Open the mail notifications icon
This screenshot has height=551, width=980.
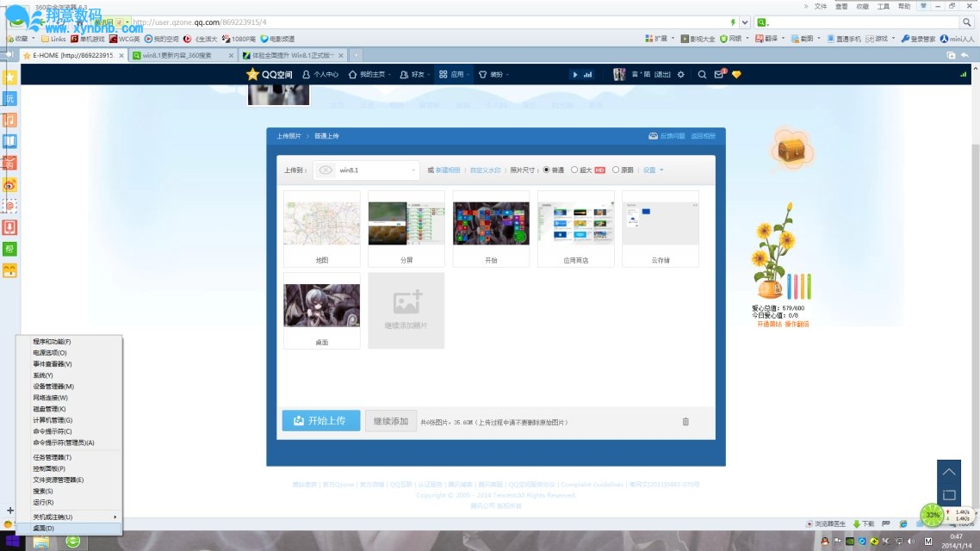719,74
